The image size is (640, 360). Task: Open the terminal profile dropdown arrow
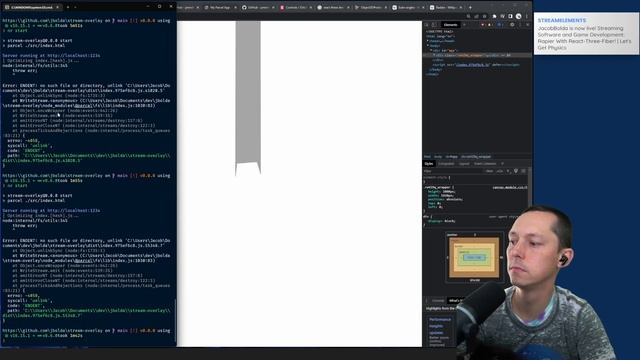point(75,7)
